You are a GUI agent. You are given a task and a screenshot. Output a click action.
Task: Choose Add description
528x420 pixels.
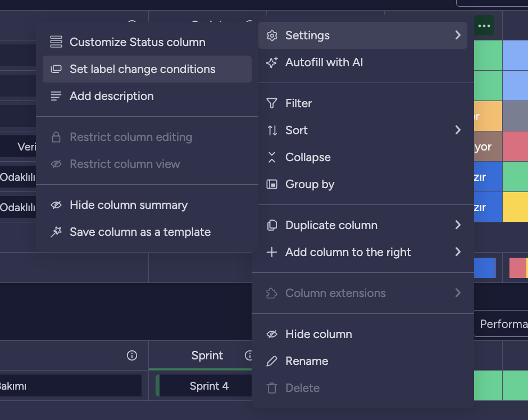tap(147, 96)
